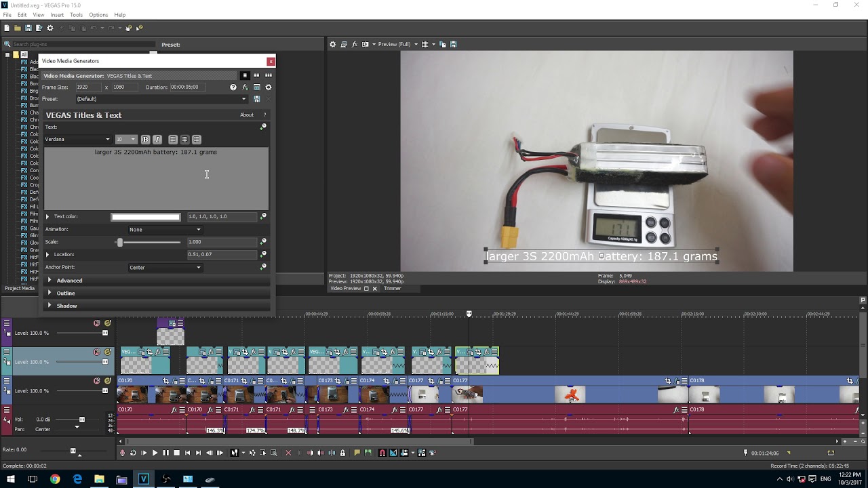868x488 pixels.
Task: Center-align text in Titles & Text
Action: point(184,139)
